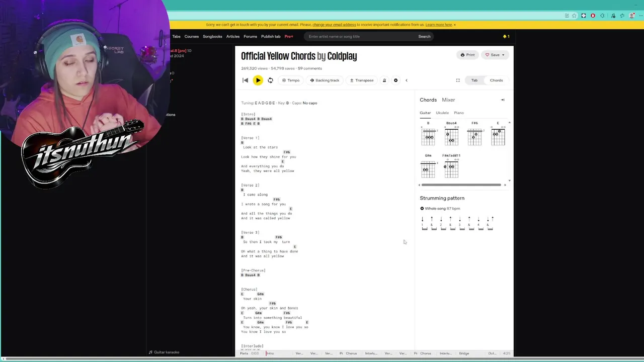644x362 pixels.
Task: Play the Whole song strumming pattern
Action: point(422,209)
